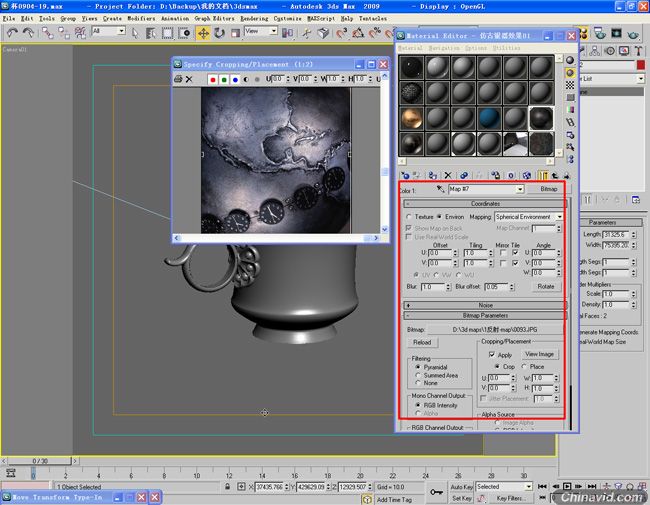This screenshot has width=650, height=505.
Task: Click Get Material icon in Material Editor
Action: 405,175
